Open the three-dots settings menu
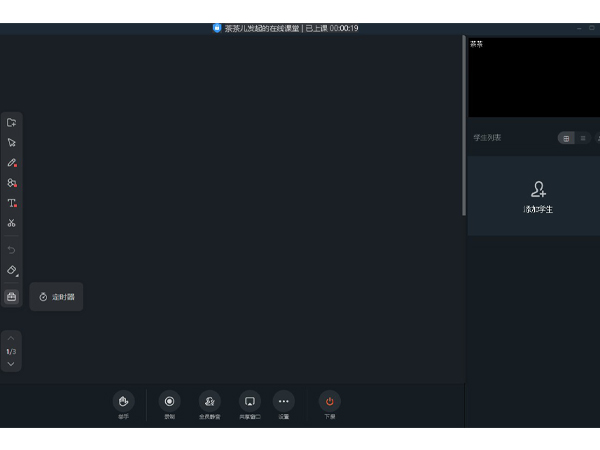600x450 pixels. (x=284, y=401)
